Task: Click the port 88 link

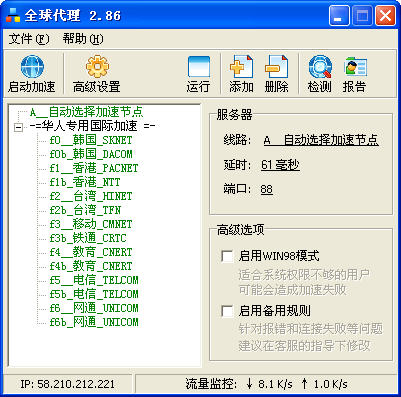Action: coord(267,189)
